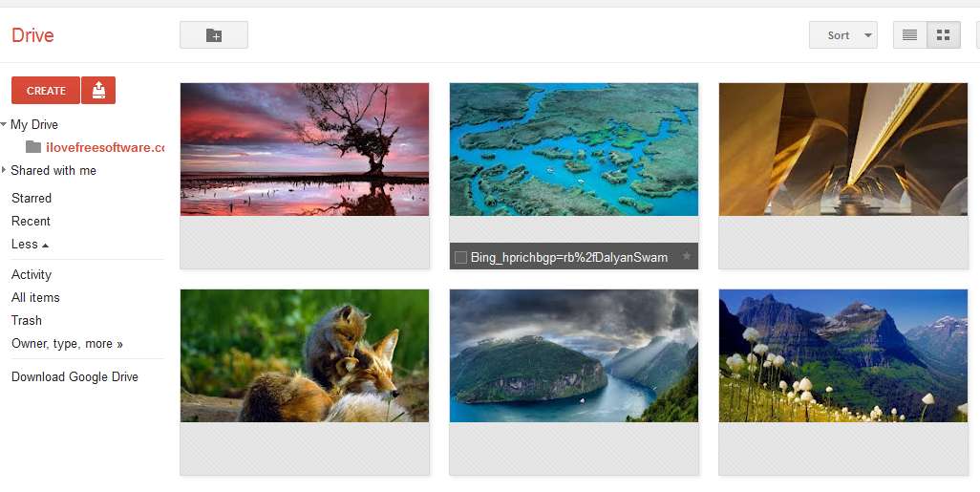Go to Activity view

click(x=32, y=274)
